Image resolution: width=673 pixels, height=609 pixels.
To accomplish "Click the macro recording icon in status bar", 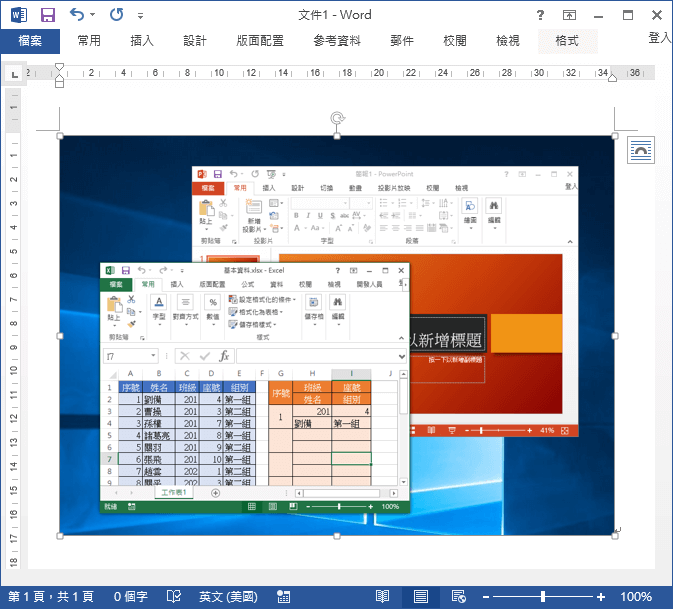I will pyautogui.click(x=284, y=597).
